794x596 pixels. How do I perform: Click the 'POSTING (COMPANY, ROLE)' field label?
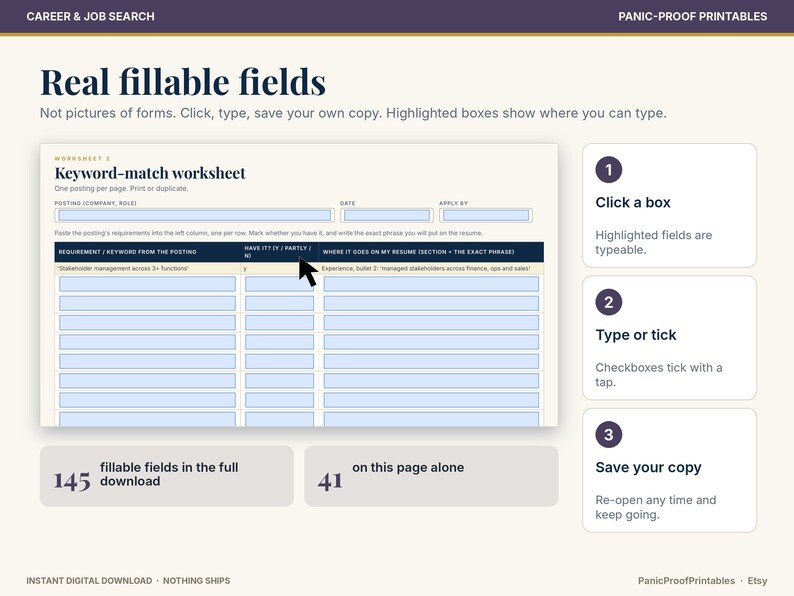95,203
